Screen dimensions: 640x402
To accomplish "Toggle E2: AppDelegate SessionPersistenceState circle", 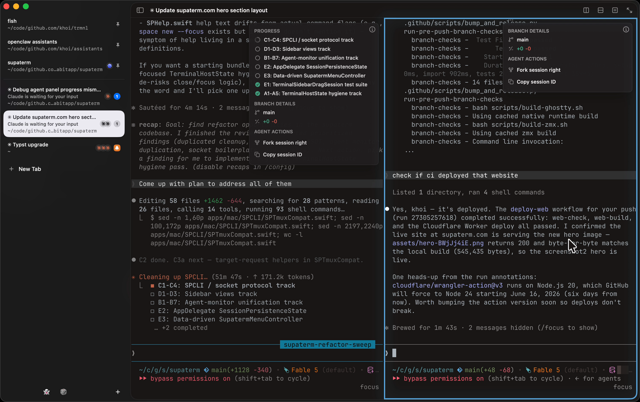I will point(258,67).
